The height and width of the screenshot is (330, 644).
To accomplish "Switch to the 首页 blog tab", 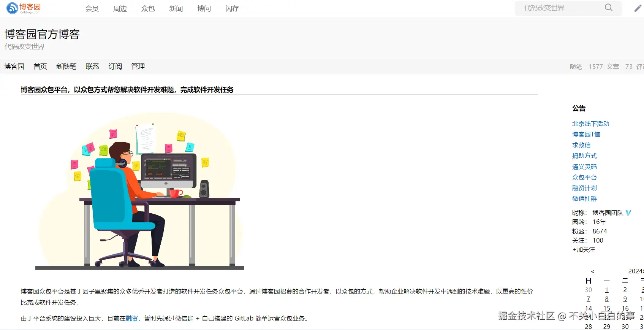I will coord(40,67).
